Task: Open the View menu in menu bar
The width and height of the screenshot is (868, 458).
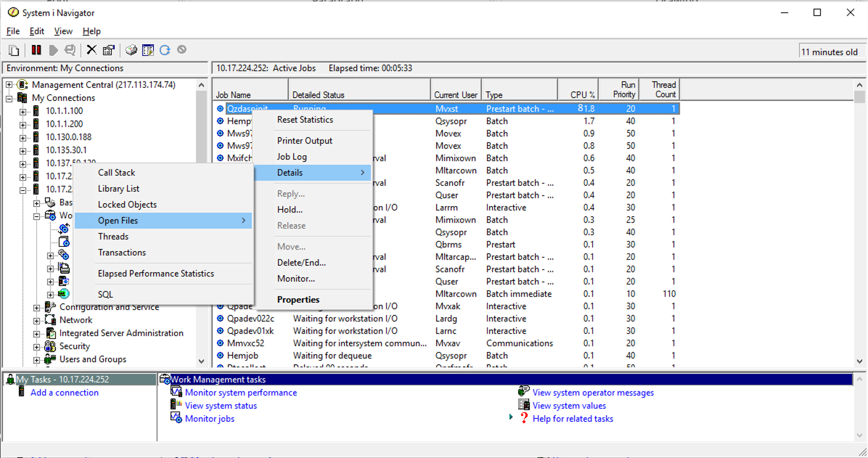Action: point(63,31)
